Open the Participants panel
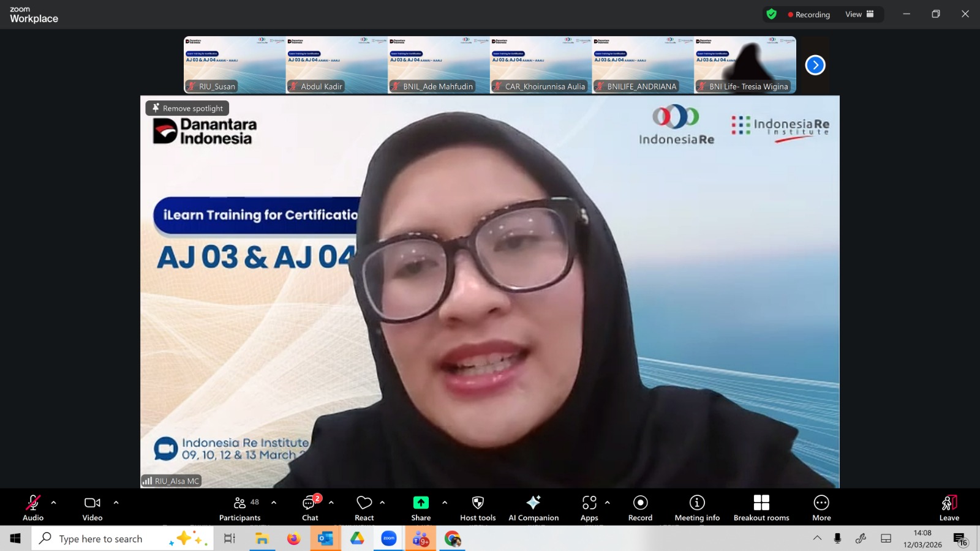This screenshot has width=980, height=551. [239, 508]
